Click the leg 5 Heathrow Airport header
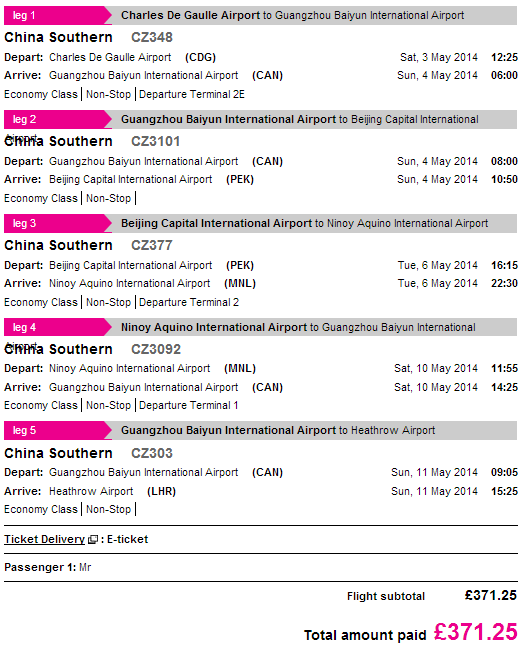 [x=278, y=430]
